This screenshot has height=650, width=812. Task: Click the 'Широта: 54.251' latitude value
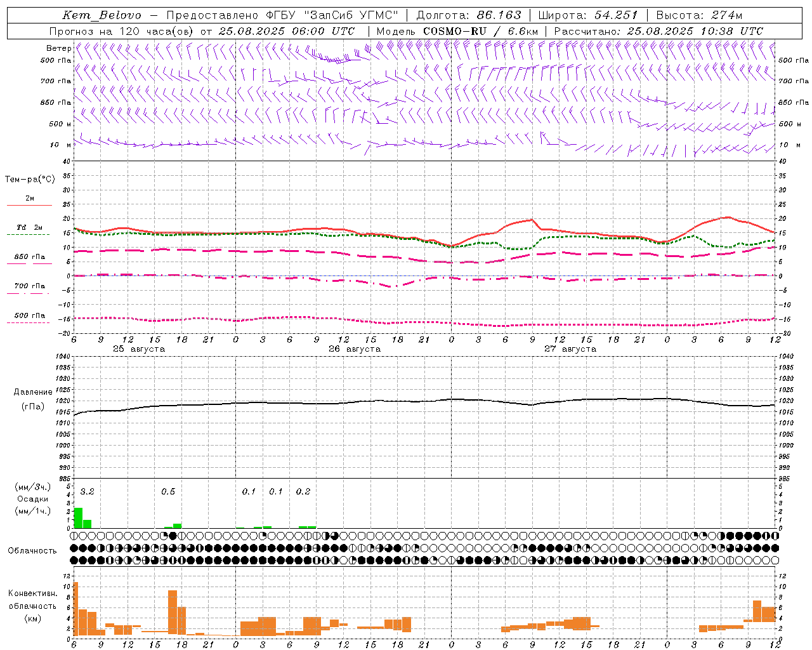(x=587, y=15)
